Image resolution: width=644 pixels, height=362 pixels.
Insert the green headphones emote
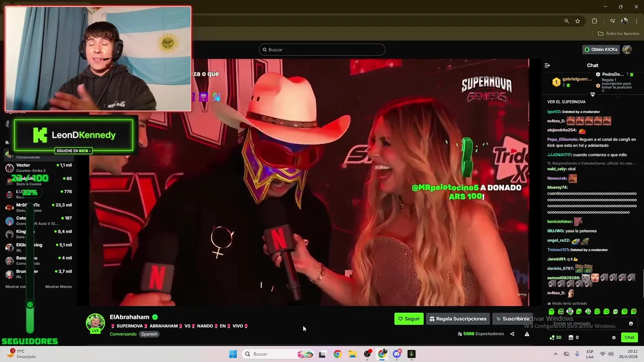[570, 312]
